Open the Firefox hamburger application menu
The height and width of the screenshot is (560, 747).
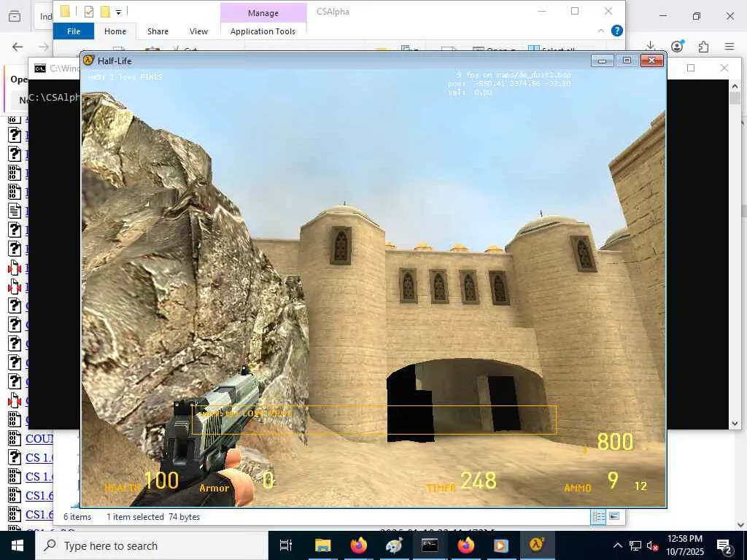[729, 46]
